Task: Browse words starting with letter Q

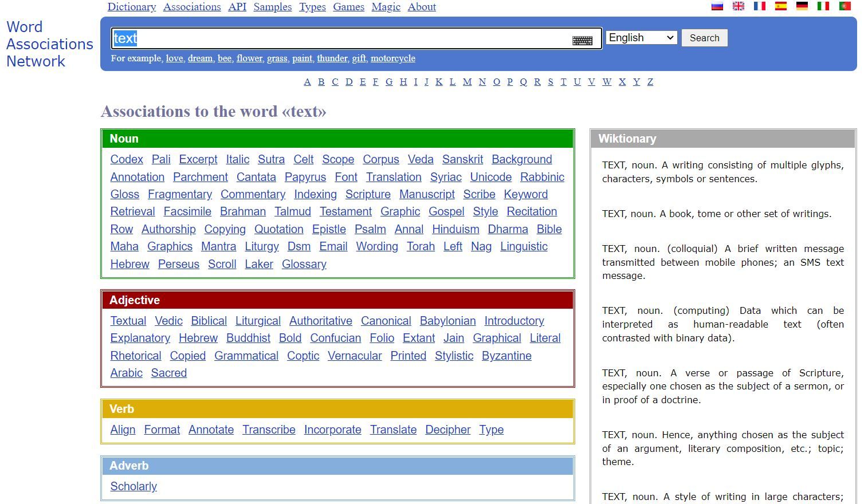Action: 523,82
